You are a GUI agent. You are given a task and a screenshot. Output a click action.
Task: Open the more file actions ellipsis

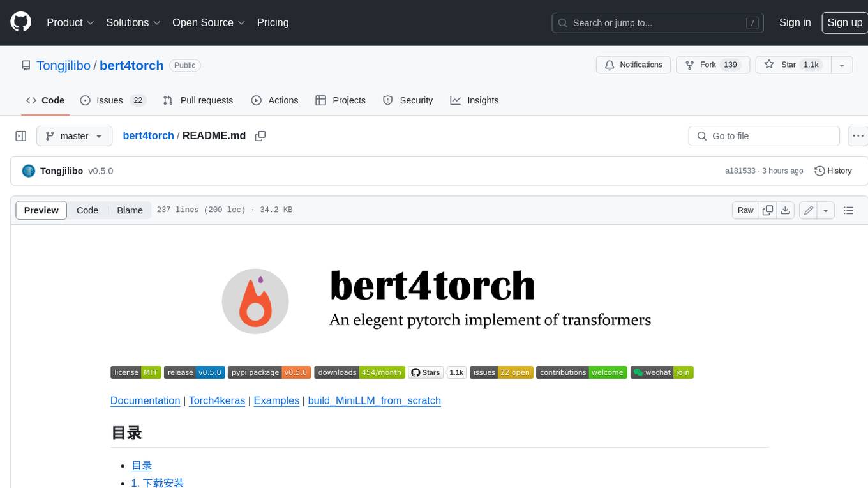[x=858, y=136]
